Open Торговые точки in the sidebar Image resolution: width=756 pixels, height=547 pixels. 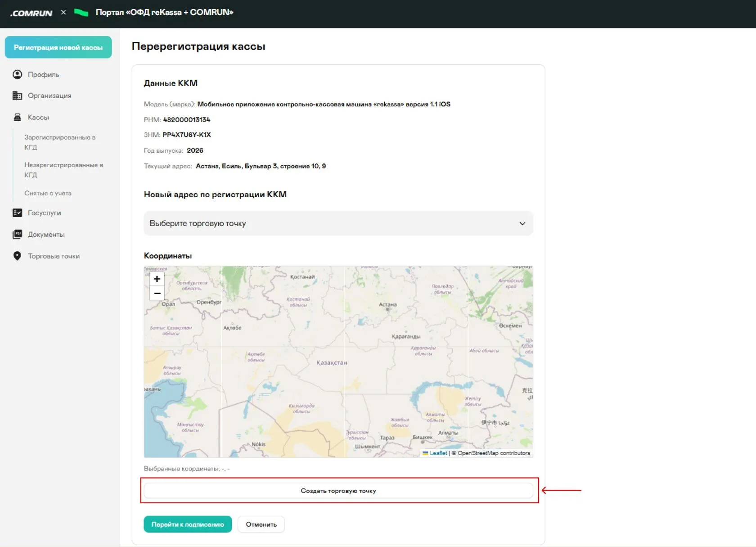tap(54, 256)
